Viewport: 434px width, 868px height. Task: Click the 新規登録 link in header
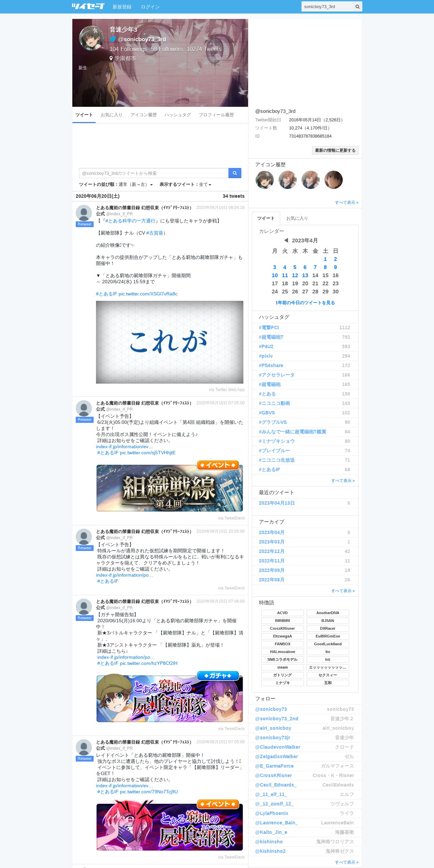click(x=122, y=7)
